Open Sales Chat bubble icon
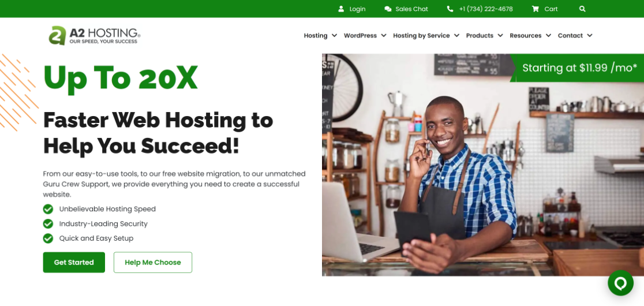This screenshot has width=644, height=306. pyautogui.click(x=388, y=9)
